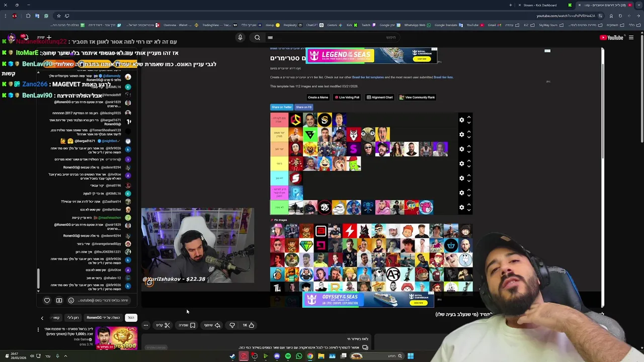Open the emoji picker in chat input

point(71,301)
